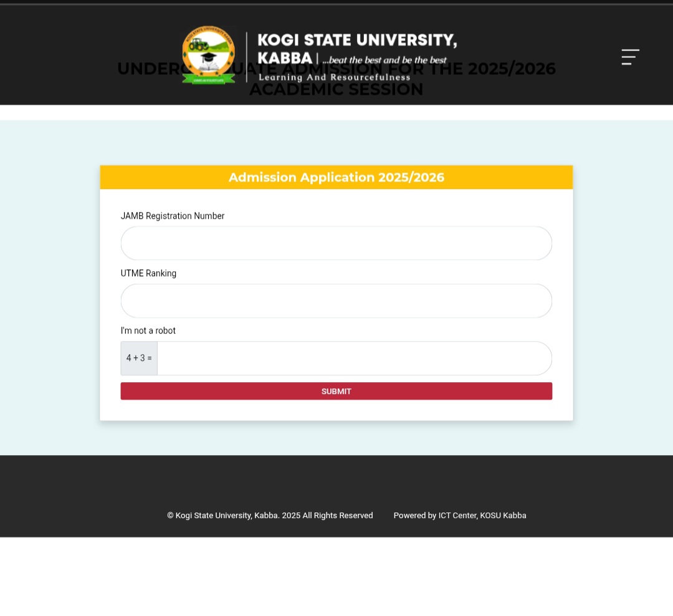The image size is (673, 616).
Task: Click the KOGI STATE UNIVERSITY title text
Action: click(357, 40)
